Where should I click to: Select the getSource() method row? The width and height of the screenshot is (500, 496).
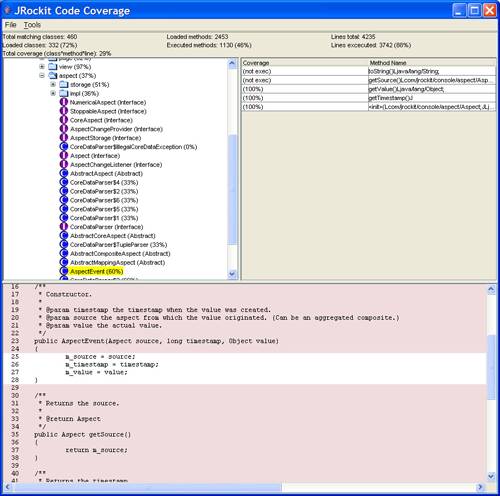[x=368, y=80]
